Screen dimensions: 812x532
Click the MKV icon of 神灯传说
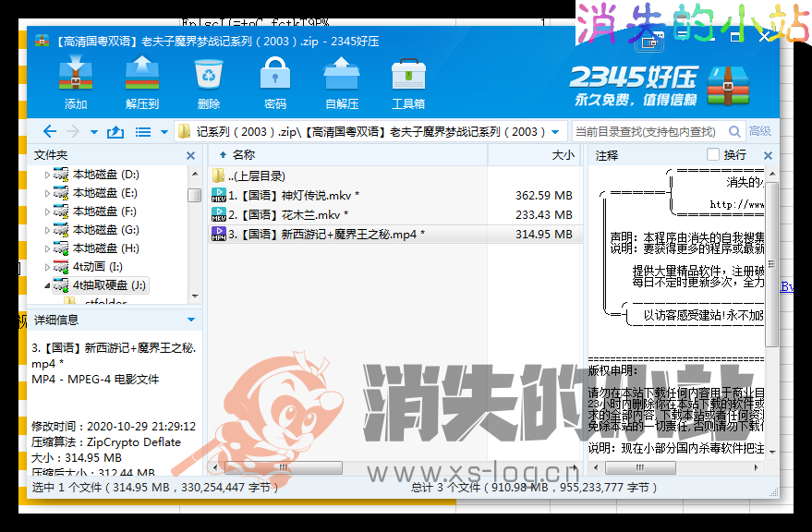[x=219, y=195]
